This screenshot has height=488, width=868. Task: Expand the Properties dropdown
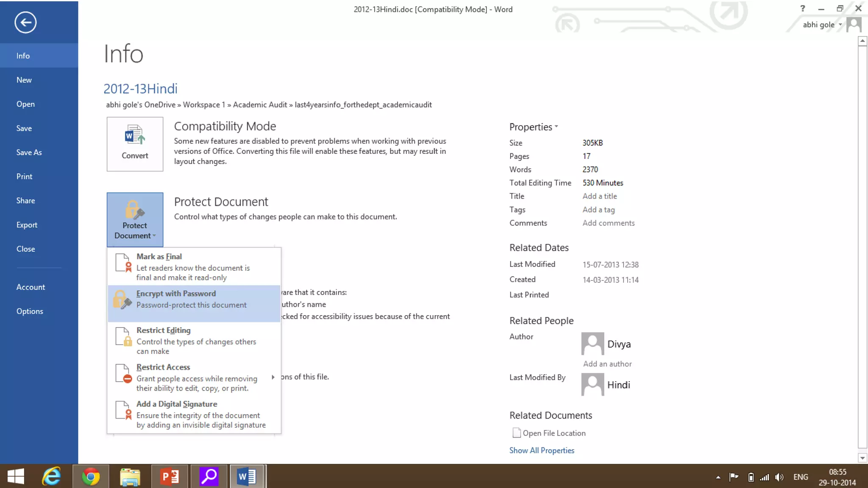coord(533,127)
